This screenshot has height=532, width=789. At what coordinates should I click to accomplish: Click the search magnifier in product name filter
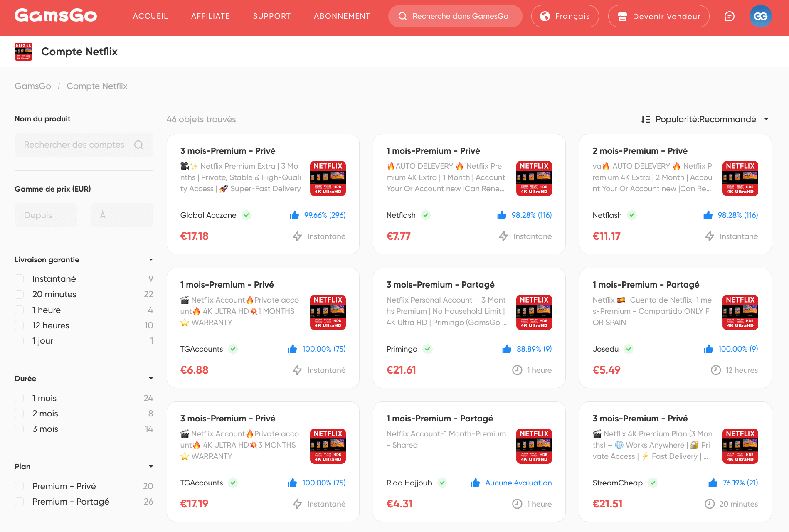tap(138, 145)
